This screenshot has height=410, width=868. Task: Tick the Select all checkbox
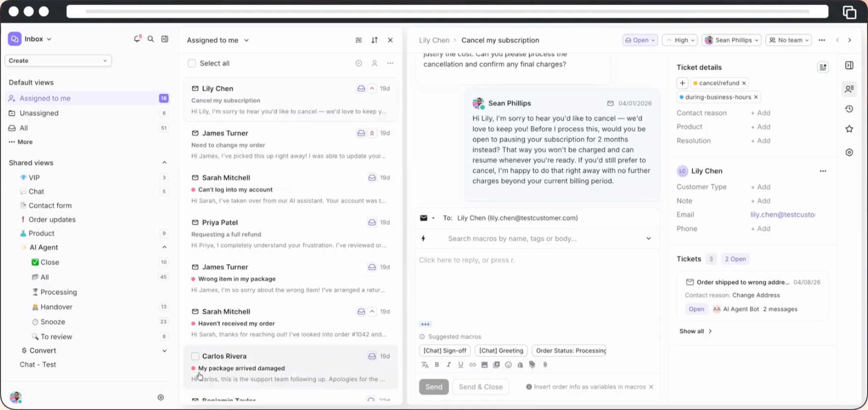tap(192, 63)
